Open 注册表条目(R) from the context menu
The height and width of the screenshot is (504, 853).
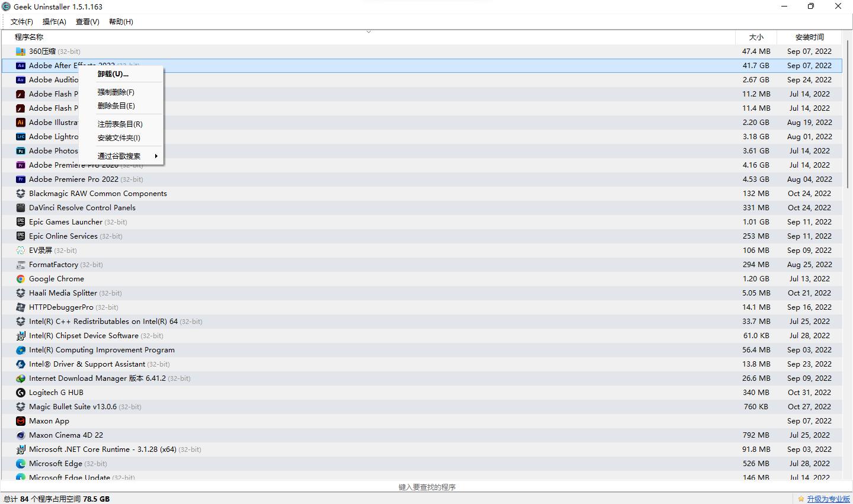[x=121, y=124]
